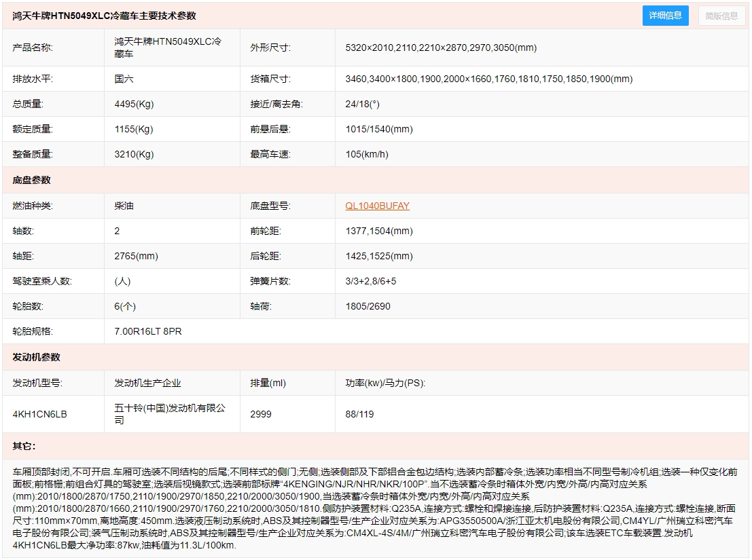Open the QL1040BUFAY chassis model link
The width and height of the screenshot is (752, 560).
click(x=377, y=206)
